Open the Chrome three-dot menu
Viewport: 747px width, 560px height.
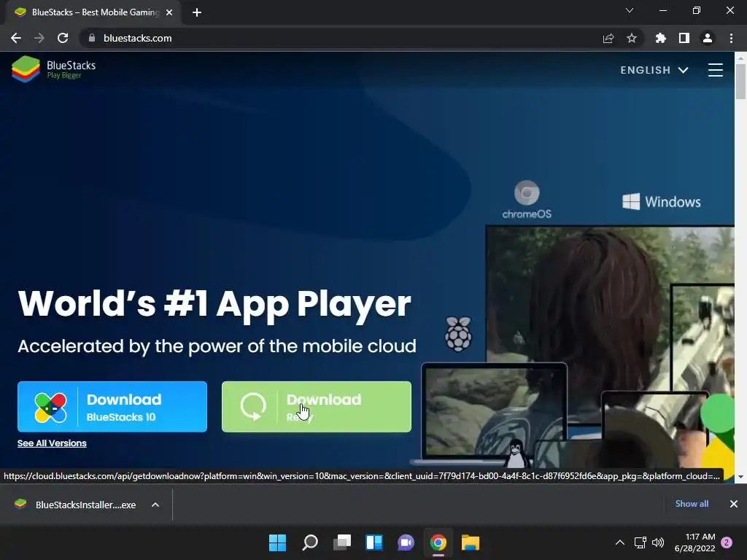731,38
